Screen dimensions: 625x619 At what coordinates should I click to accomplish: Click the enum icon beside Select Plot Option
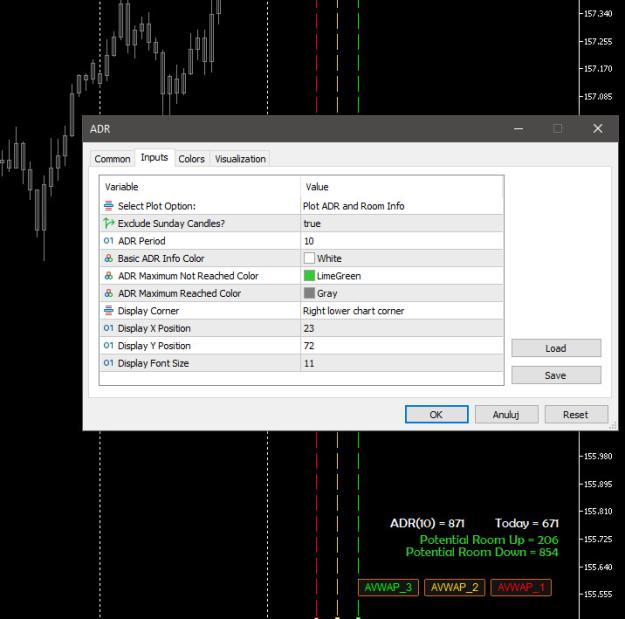tap(108, 206)
